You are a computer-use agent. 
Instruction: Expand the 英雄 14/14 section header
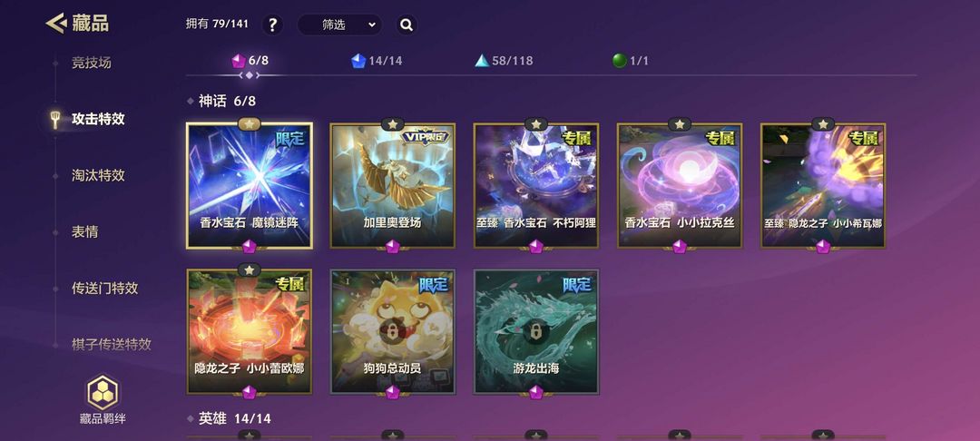click(x=230, y=418)
